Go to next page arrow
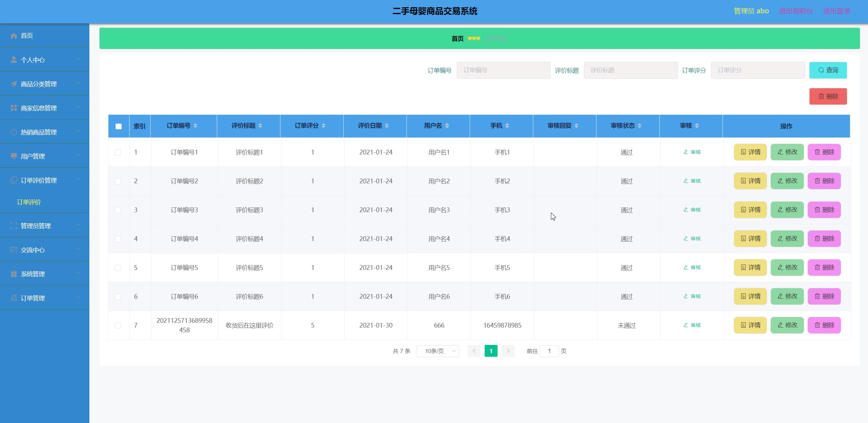The height and width of the screenshot is (423, 868). pos(508,351)
